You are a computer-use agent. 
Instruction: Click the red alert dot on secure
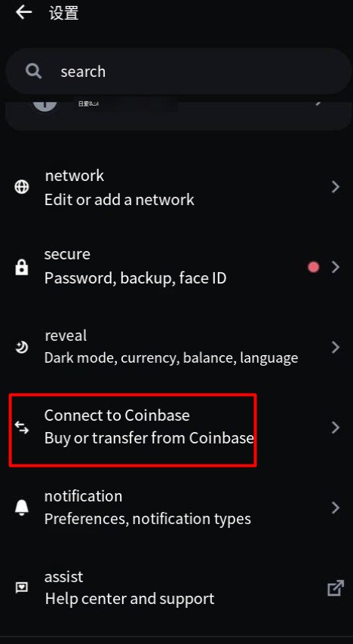pyautogui.click(x=314, y=268)
